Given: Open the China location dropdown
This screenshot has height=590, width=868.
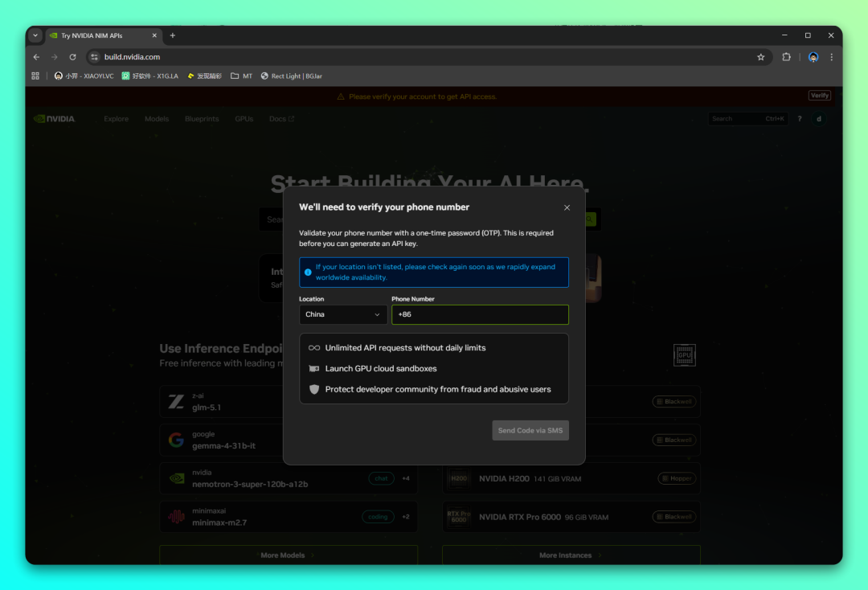Looking at the screenshot, I should pyautogui.click(x=342, y=314).
